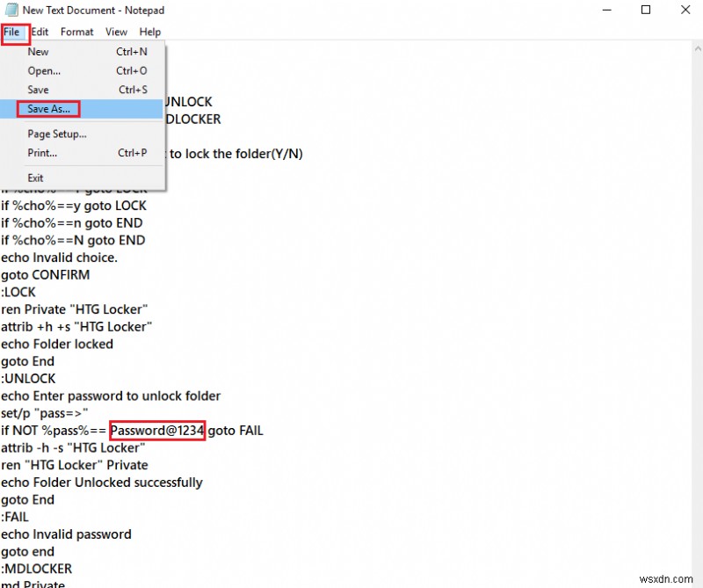Click the 'goto FAIL' text in the script
This screenshot has height=588, width=703.
tap(236, 431)
